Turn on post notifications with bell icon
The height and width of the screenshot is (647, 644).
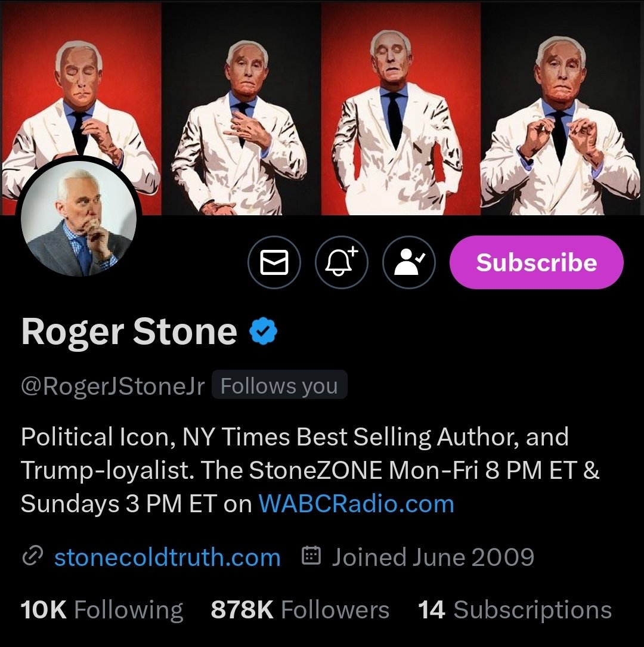[x=342, y=262]
